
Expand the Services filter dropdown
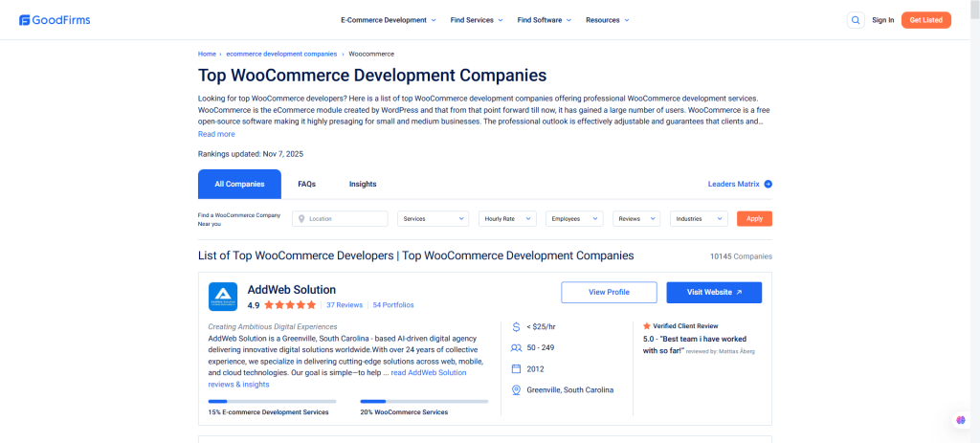[x=433, y=219]
